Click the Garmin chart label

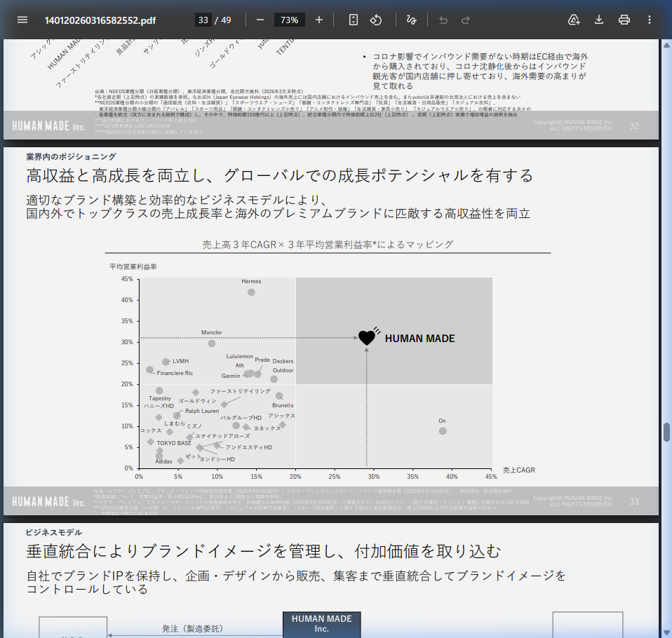click(231, 376)
